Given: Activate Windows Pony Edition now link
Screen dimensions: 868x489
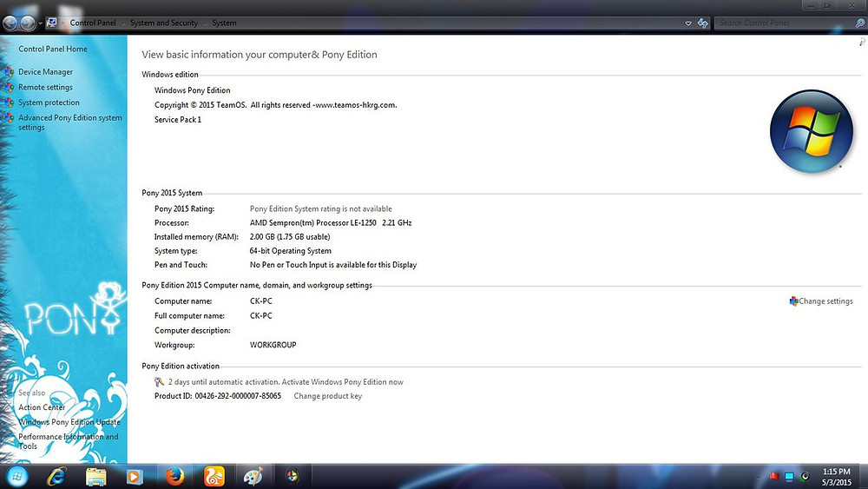Looking at the screenshot, I should [x=342, y=382].
